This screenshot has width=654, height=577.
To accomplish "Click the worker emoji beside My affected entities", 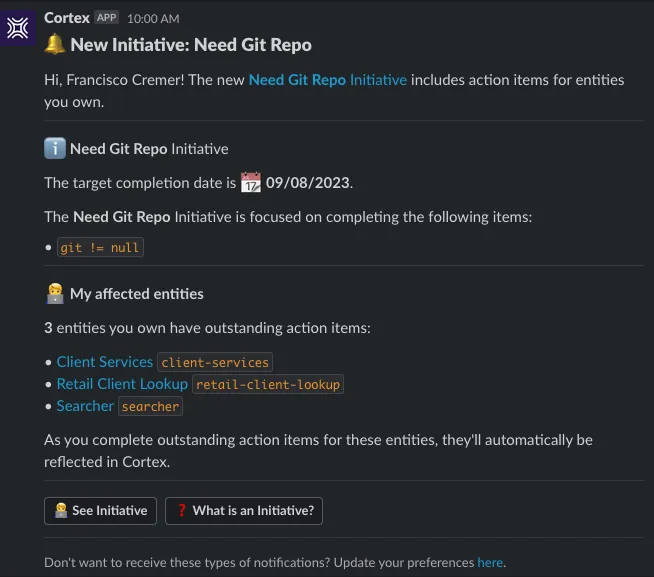I will (55, 294).
